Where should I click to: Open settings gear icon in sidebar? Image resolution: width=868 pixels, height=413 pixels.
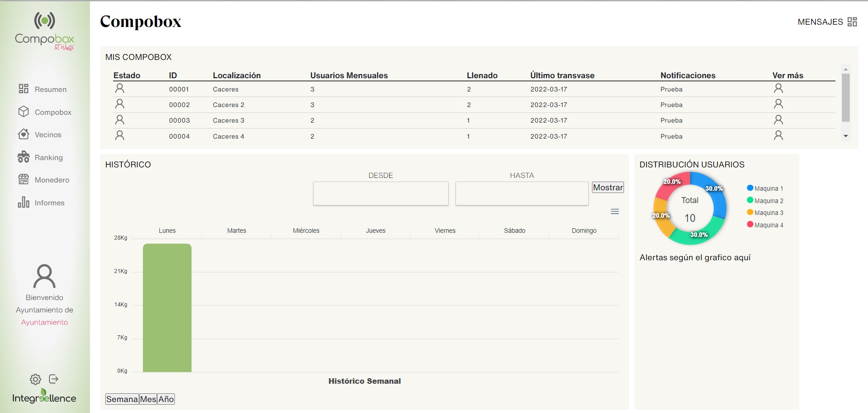pyautogui.click(x=35, y=379)
